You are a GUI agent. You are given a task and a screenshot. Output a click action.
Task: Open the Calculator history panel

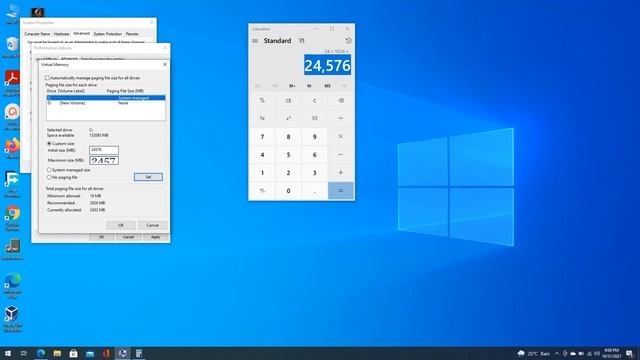(x=348, y=41)
